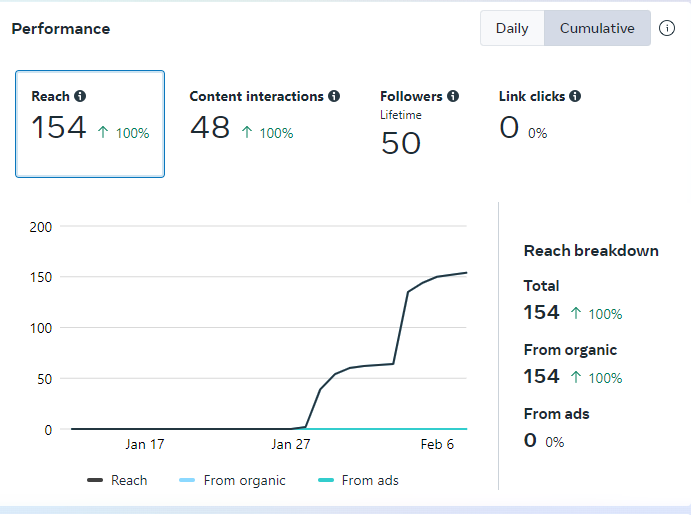Switch to the Daily view

pos(512,28)
